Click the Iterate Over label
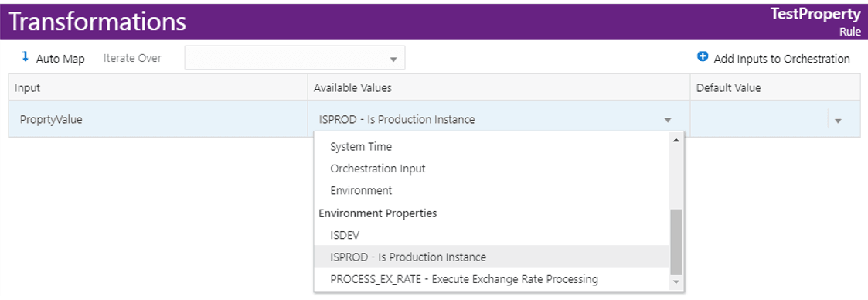868x300 pixels. tap(132, 58)
